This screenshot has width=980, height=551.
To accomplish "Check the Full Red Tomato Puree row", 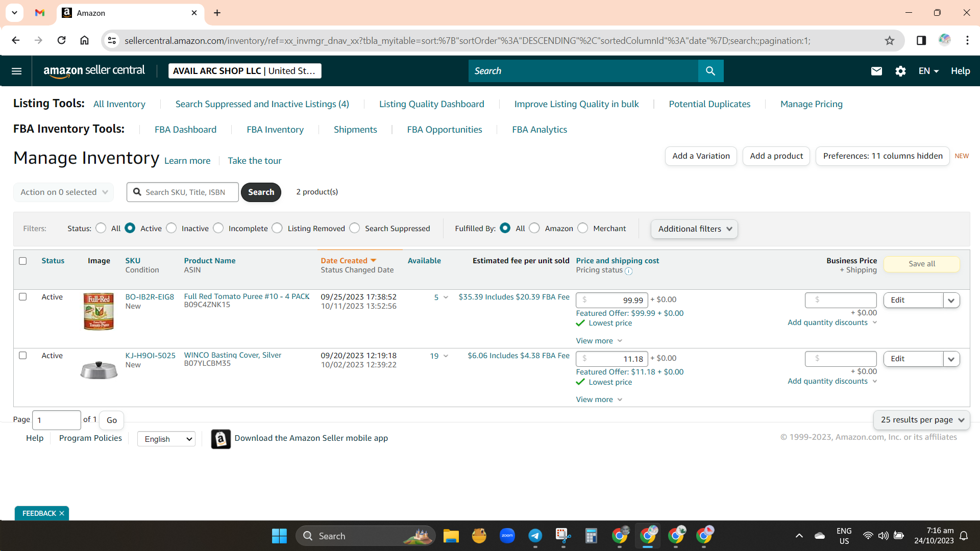I will pyautogui.click(x=23, y=296).
